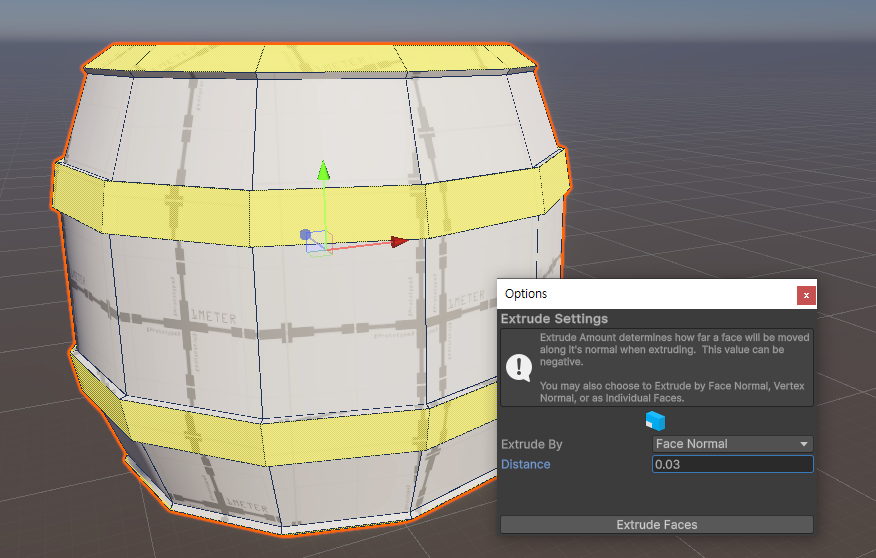This screenshot has height=558, width=876.
Task: Click the Extrude Settings header
Action: point(554,319)
